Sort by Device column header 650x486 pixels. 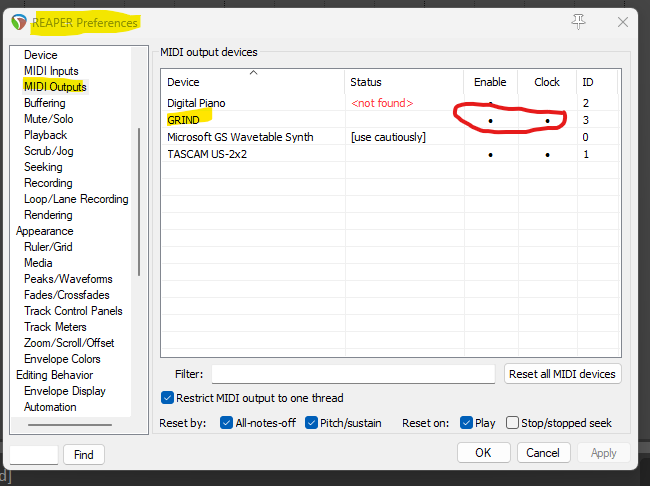tap(253, 82)
